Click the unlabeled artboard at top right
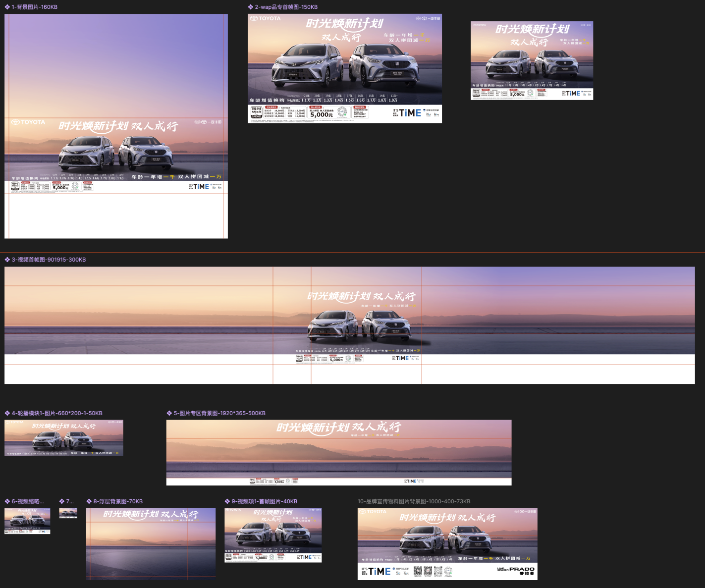Image resolution: width=705 pixels, height=588 pixels. coord(532,60)
